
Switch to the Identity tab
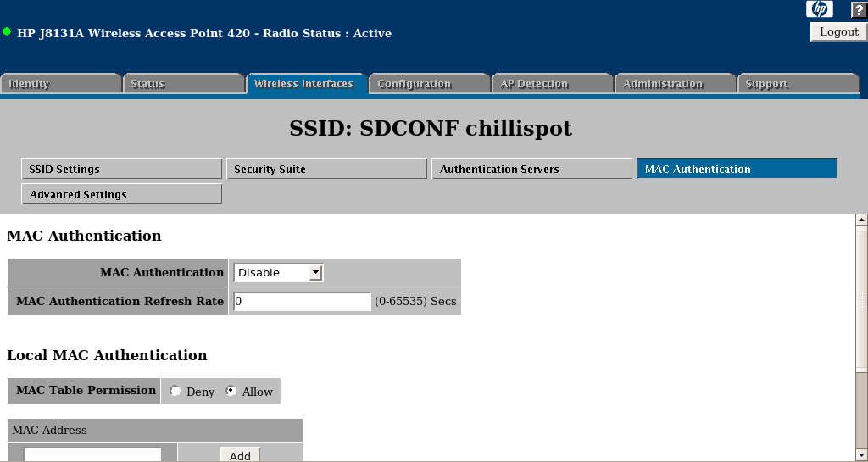(x=61, y=84)
